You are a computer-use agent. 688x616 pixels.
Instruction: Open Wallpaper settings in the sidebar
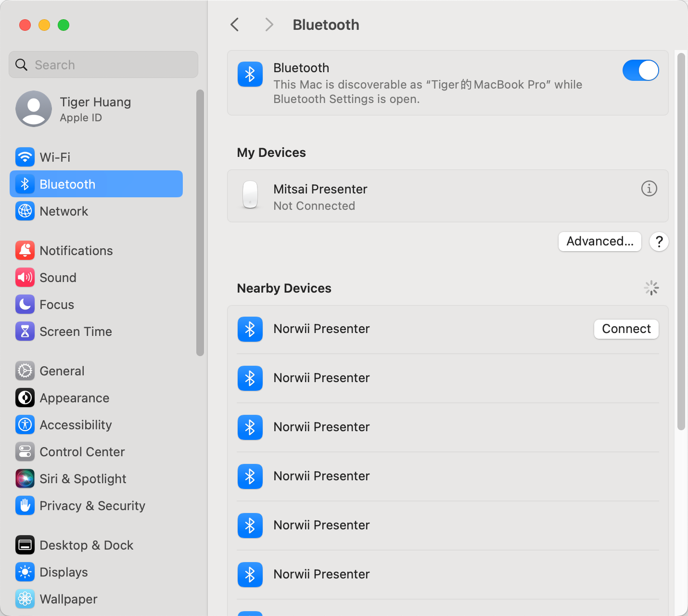[96, 599]
